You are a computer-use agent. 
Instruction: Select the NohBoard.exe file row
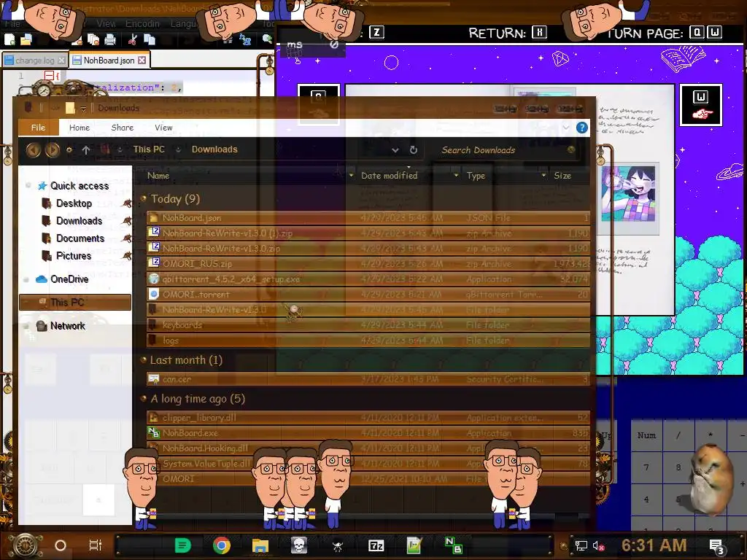coord(368,433)
